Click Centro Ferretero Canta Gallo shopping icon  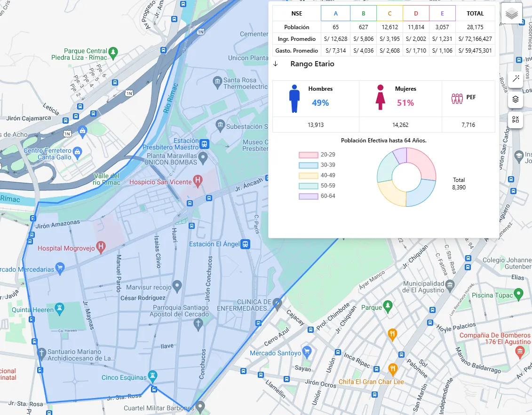[77, 153]
